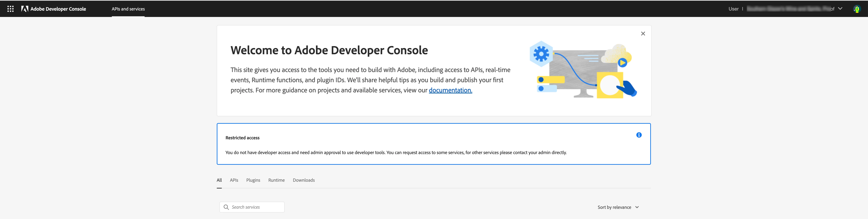The image size is (868, 219).
Task: Click the search magnifier icon
Action: [226, 207]
